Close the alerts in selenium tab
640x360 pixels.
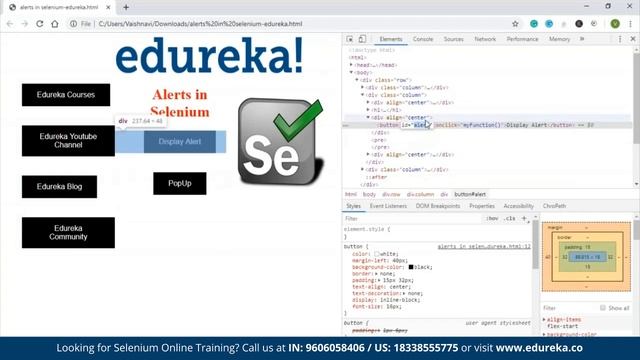[108, 7]
